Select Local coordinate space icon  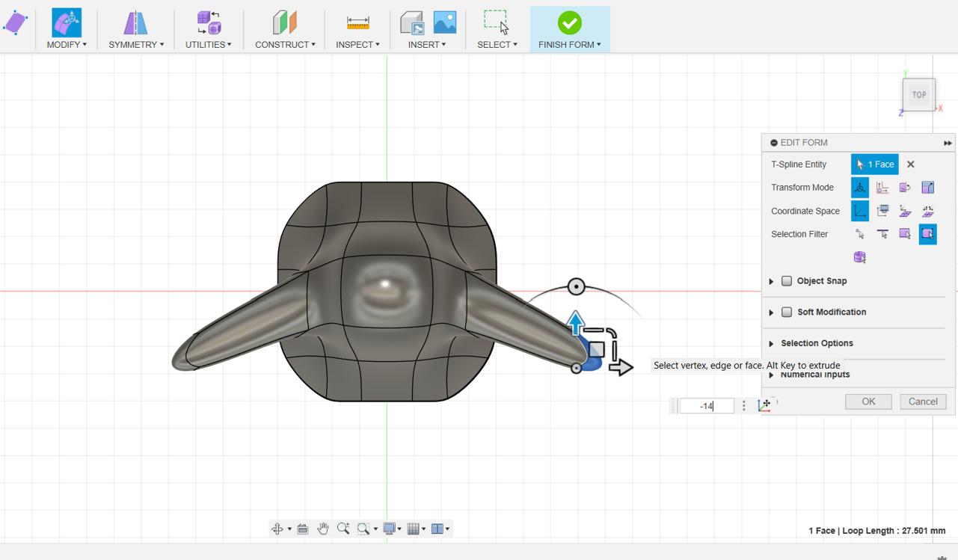tap(905, 211)
